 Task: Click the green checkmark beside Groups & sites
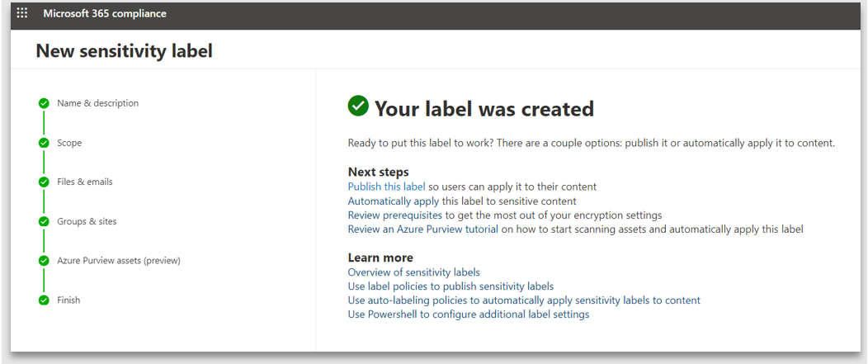click(x=44, y=221)
